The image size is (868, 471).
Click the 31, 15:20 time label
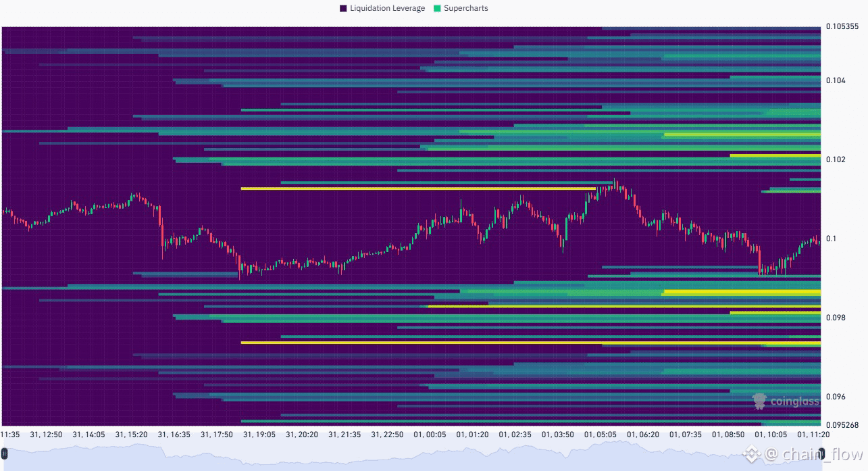tap(132, 435)
